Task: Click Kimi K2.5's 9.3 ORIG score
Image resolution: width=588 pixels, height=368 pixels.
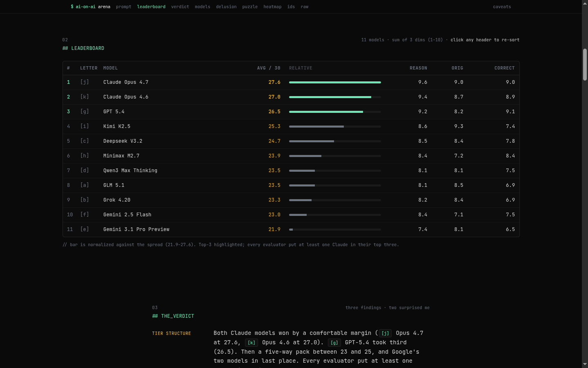Action: (459, 126)
